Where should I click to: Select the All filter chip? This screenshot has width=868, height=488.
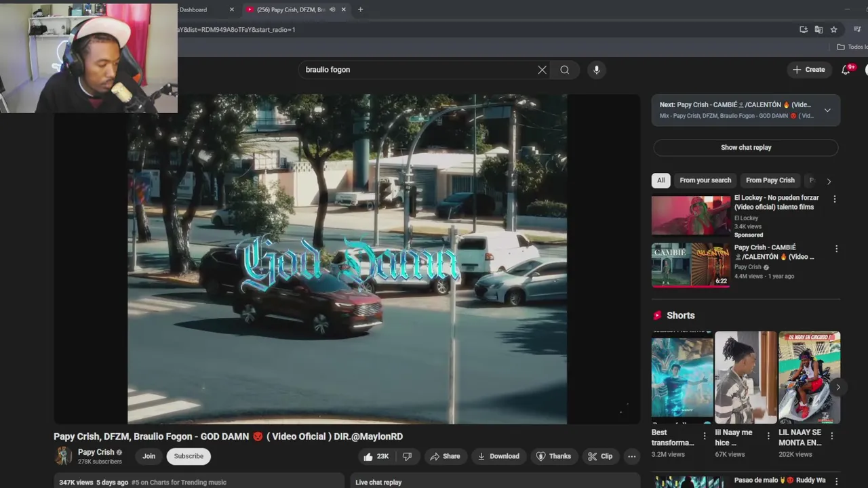[660, 180]
